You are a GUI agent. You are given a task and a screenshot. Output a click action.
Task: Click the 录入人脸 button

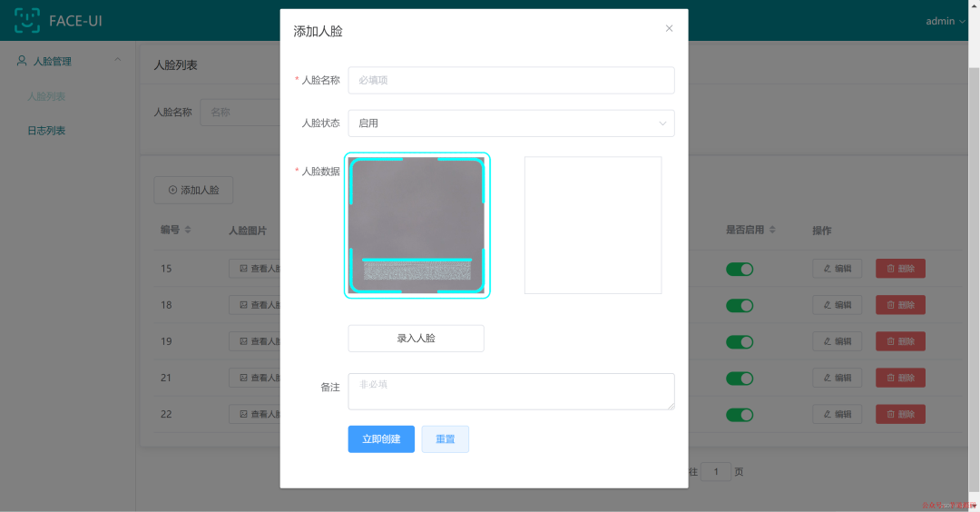pos(416,339)
